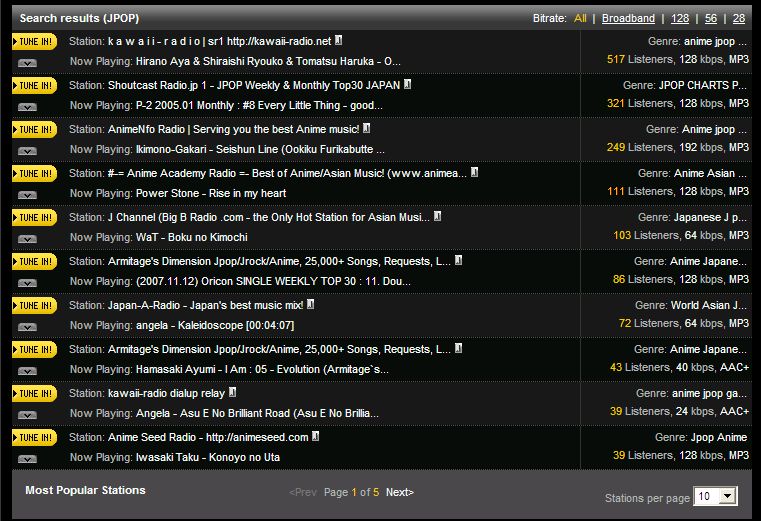Click now playing 'Power Stone - Rise in my heart'

211,193
